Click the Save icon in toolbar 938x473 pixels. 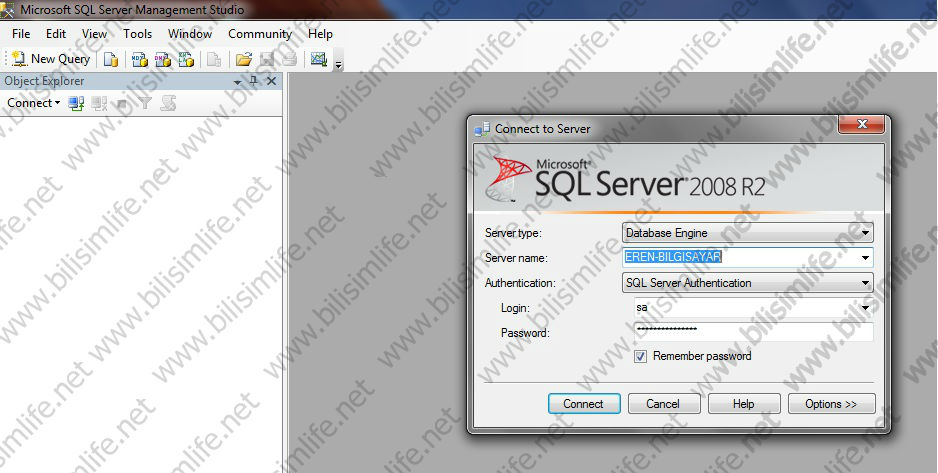(267, 59)
